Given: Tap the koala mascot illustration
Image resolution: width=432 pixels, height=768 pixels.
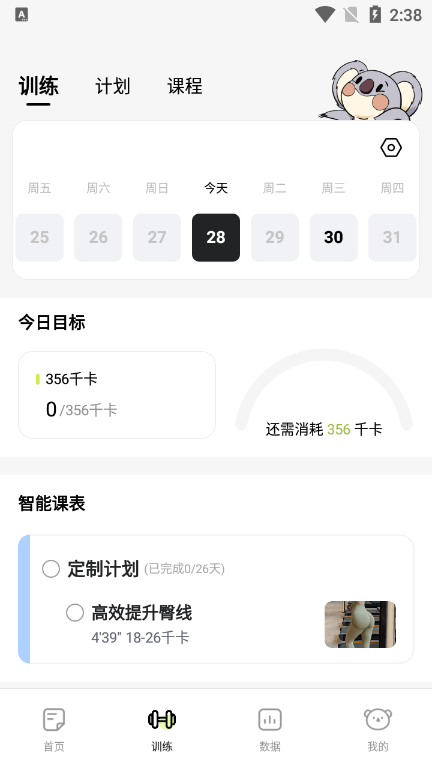Looking at the screenshot, I should click(x=371, y=91).
